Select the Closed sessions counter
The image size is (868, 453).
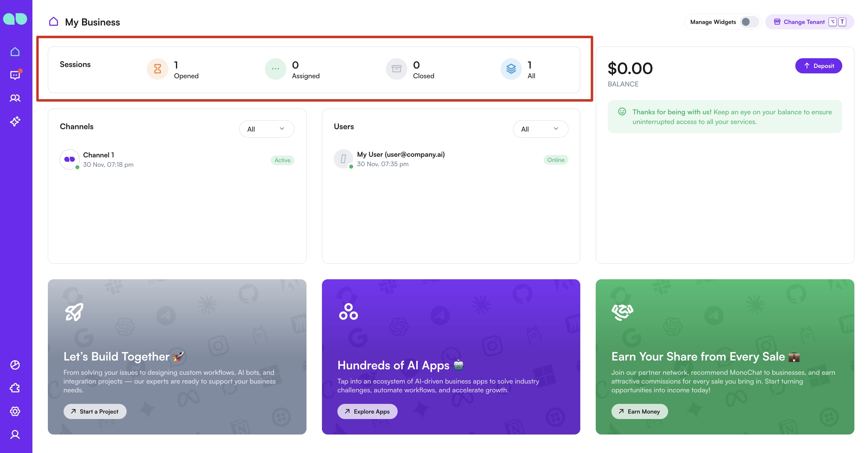point(410,69)
